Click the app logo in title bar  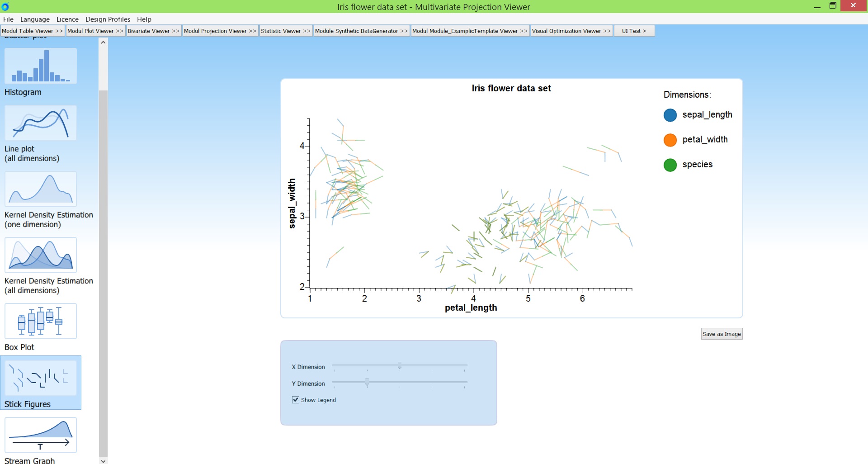pyautogui.click(x=5, y=6)
